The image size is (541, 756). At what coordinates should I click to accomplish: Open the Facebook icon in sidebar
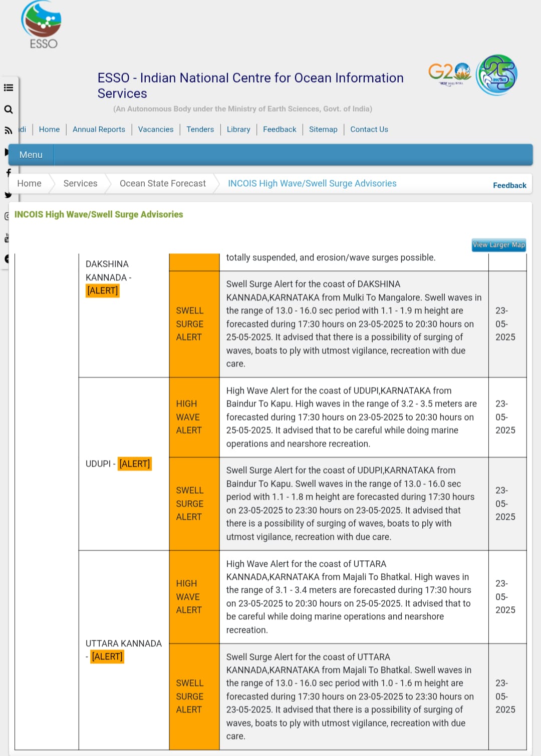[9, 173]
